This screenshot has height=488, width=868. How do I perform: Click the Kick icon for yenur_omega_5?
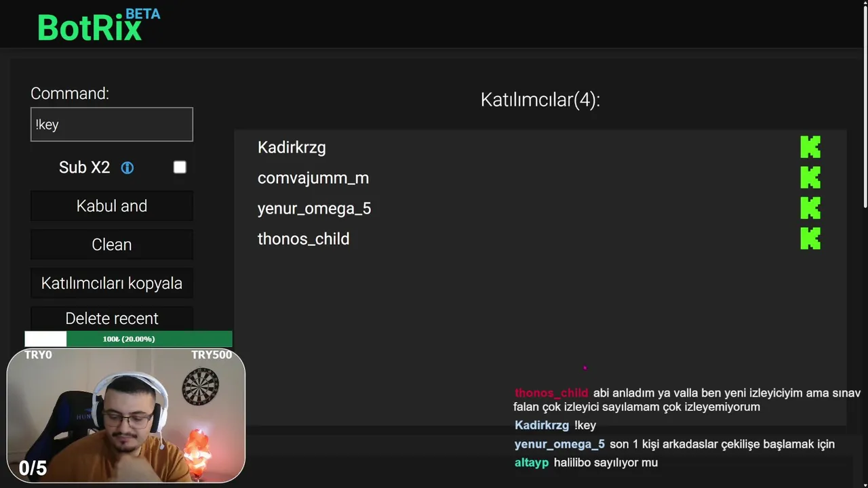pos(810,208)
